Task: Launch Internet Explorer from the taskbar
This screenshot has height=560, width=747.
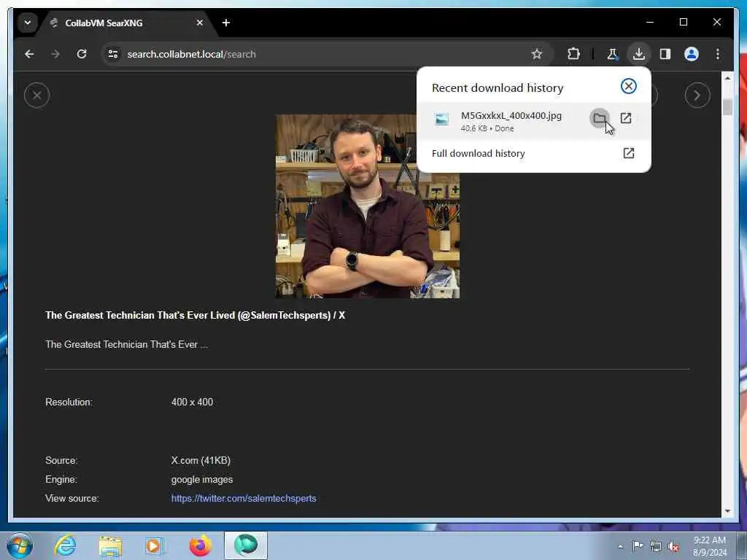Action: (x=65, y=545)
